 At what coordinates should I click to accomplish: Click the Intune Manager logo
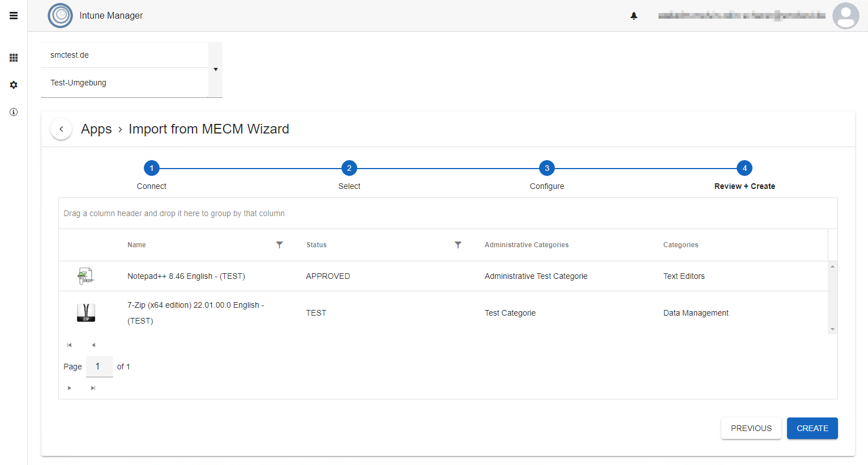point(60,16)
